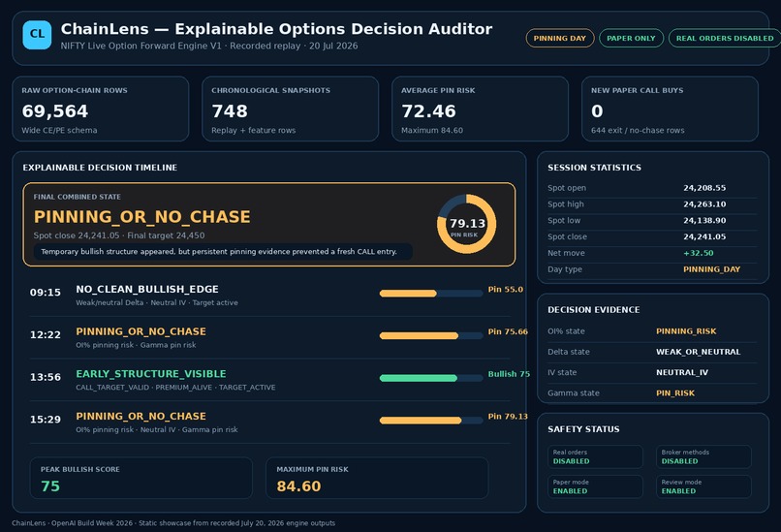Click the Pin 55.0 progress bar
Viewport: 781px width, 532px height.
tap(431, 294)
